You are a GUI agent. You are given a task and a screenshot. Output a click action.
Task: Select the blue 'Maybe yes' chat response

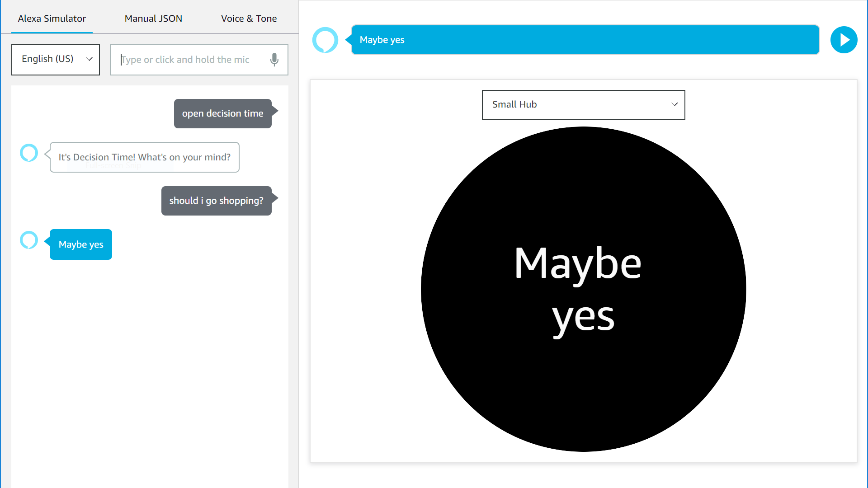click(81, 244)
